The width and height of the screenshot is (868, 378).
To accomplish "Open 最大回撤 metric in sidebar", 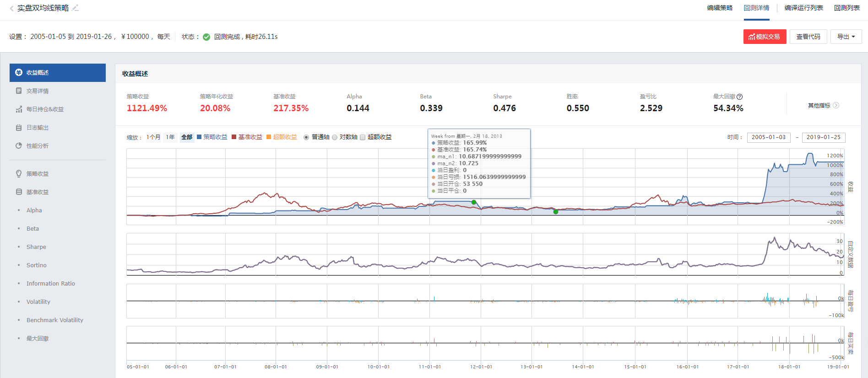I will 38,339.
